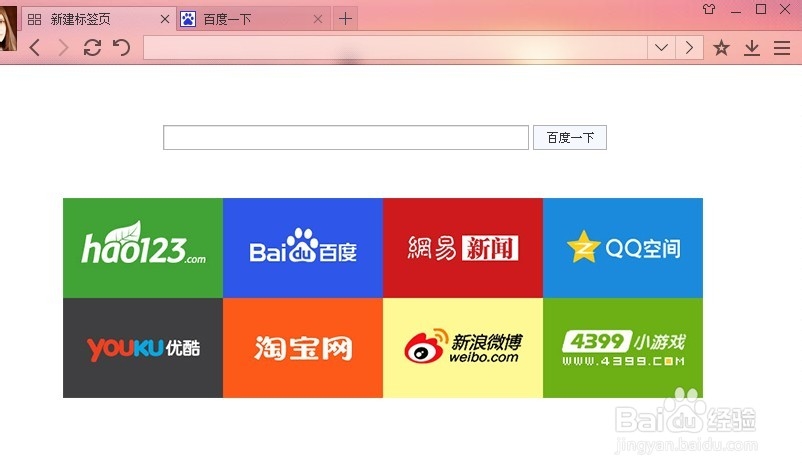Close the 新建标签页 tab

pos(165,19)
